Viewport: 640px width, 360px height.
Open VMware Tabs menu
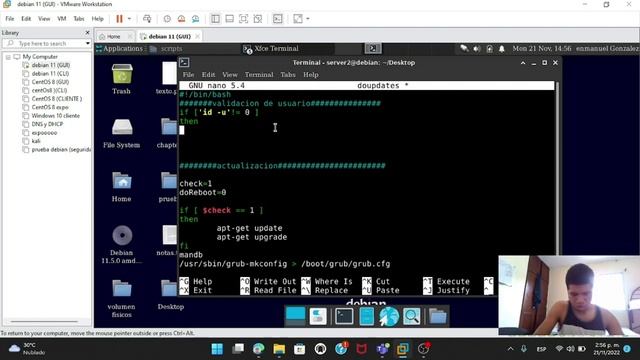79,19
